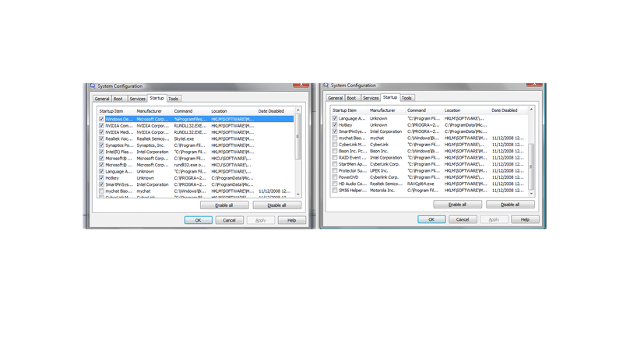The image size is (623, 364).
Task: Select 'Skytel.exe' command cell
Action: pyautogui.click(x=184, y=139)
